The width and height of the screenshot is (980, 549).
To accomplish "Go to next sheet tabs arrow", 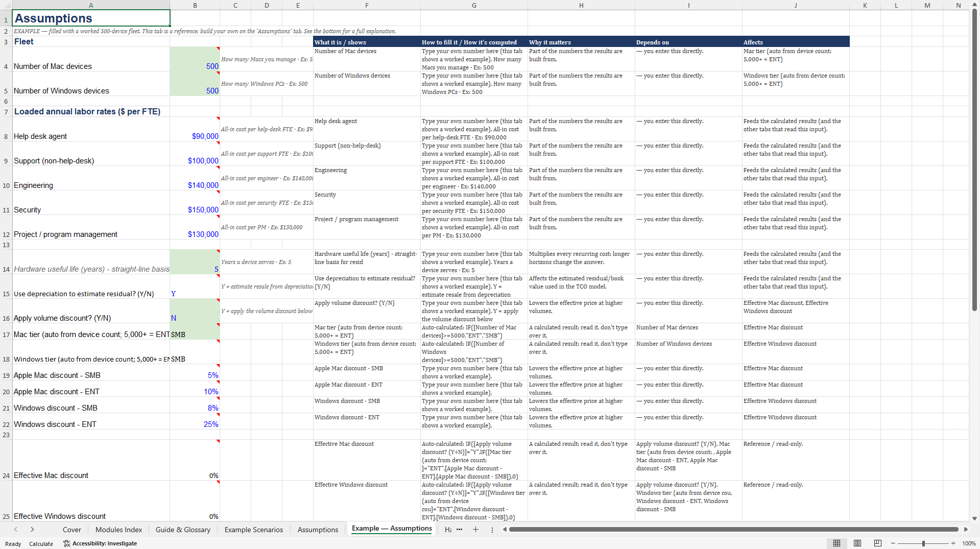I will click(32, 530).
